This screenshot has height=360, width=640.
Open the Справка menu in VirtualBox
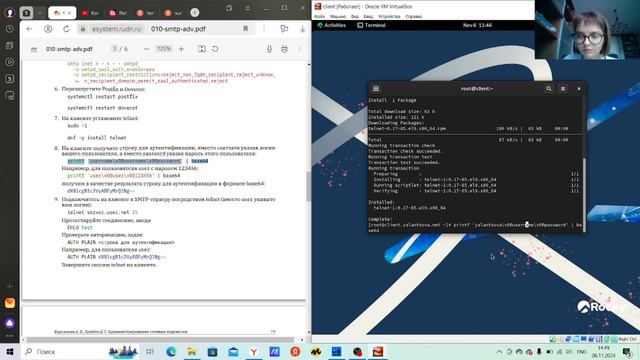(413, 17)
